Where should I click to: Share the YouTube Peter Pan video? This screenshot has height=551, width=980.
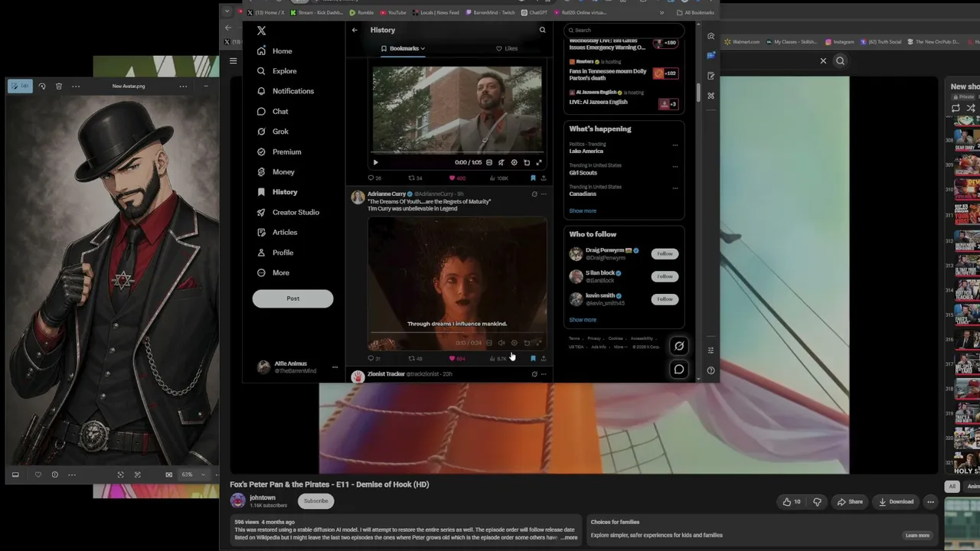click(850, 502)
